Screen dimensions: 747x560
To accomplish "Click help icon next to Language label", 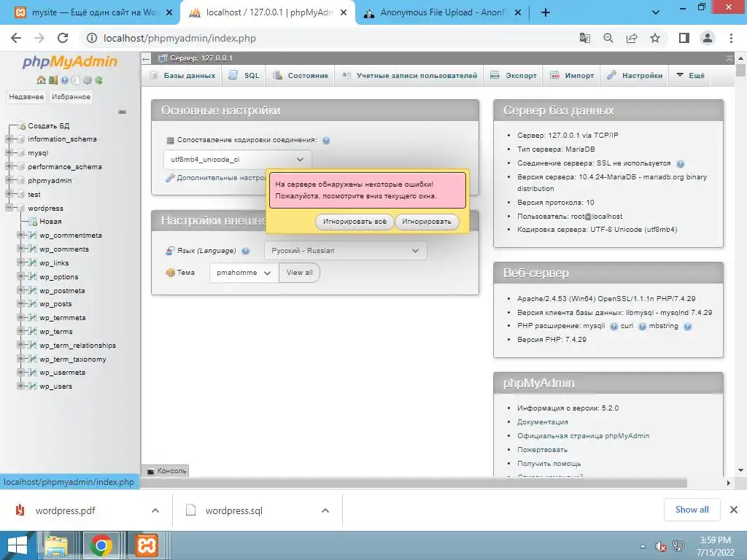I will click(x=245, y=251).
